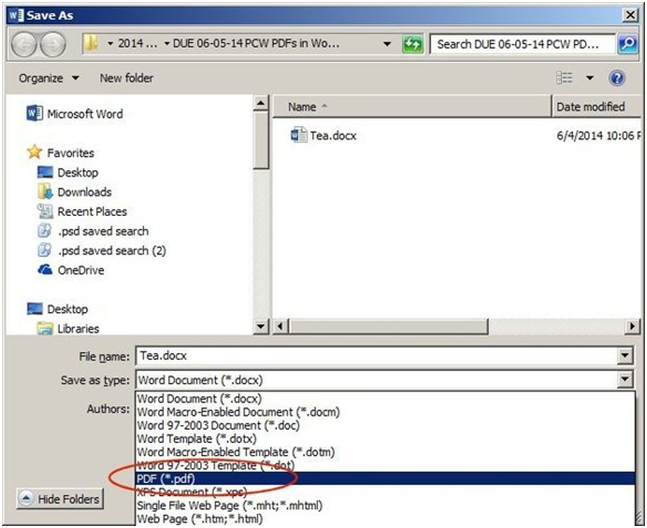Click the .psd saved search icon
Screen dimensions: 647x528
click(x=45, y=231)
